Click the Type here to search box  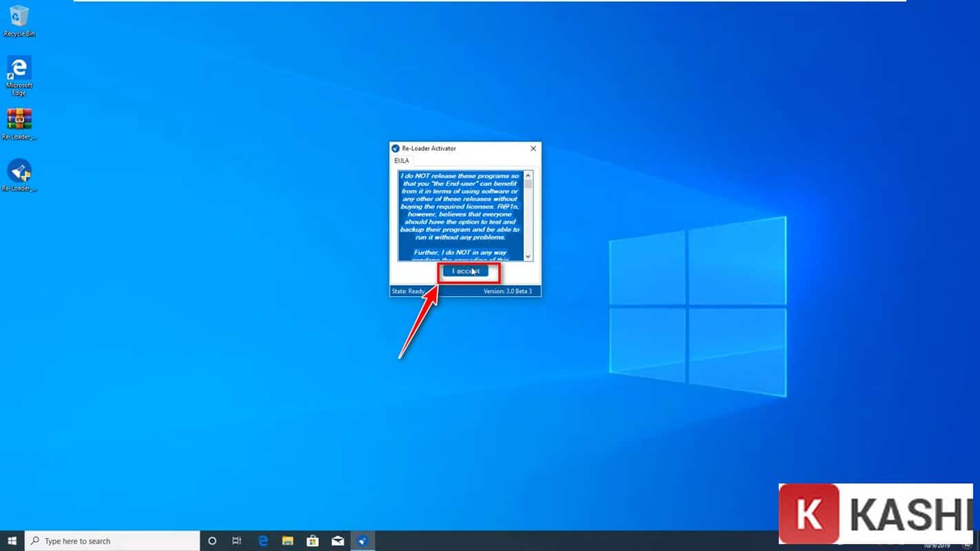click(114, 541)
